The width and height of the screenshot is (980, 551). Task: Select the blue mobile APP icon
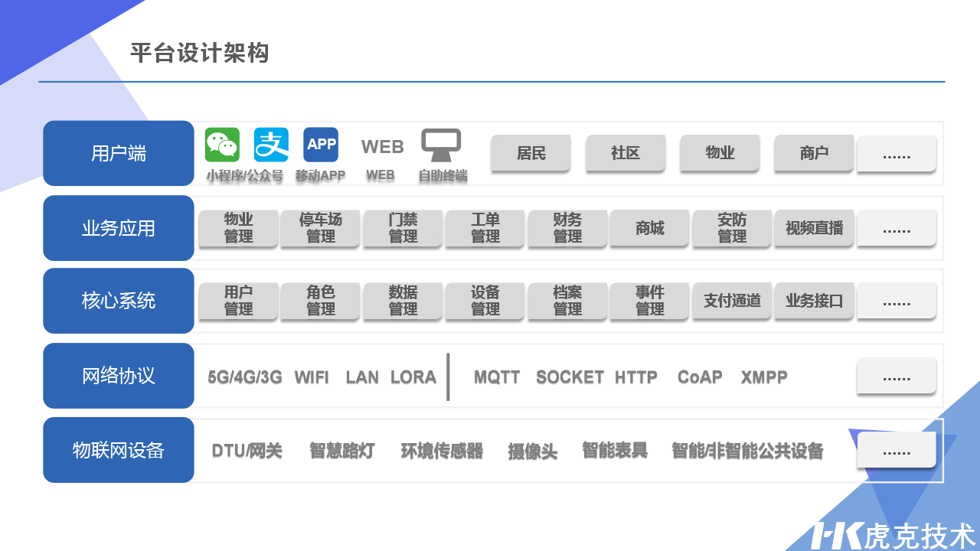[321, 145]
